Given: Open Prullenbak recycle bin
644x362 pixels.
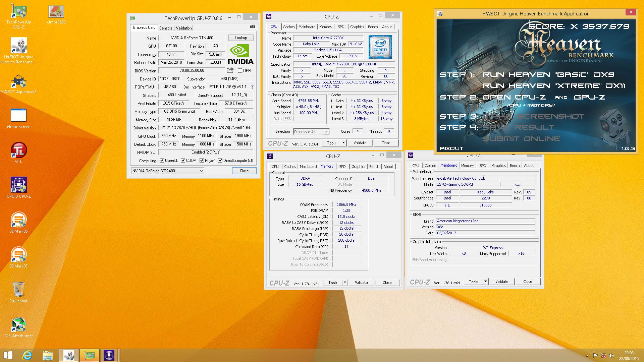Looking at the screenshot, I should (19, 292).
